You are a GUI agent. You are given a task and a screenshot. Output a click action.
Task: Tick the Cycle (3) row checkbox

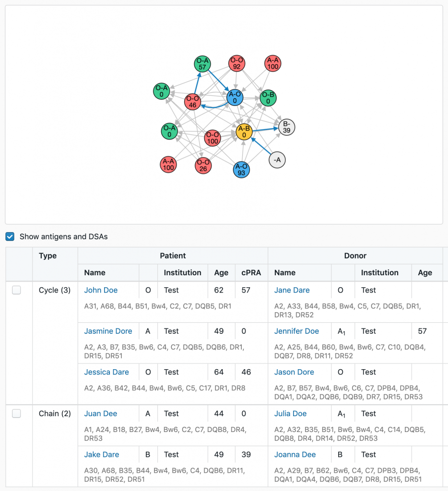tap(16, 290)
